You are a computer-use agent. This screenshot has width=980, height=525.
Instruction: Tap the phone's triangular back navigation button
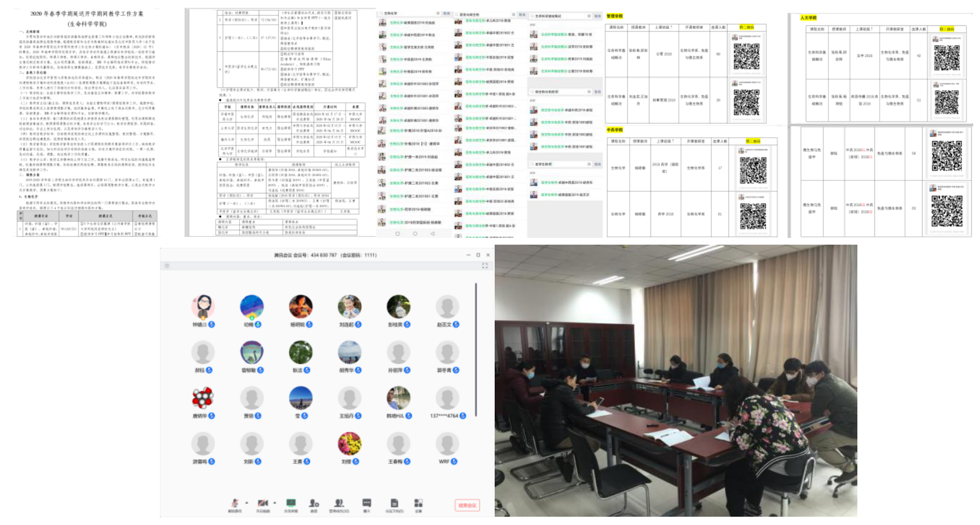coord(433,234)
